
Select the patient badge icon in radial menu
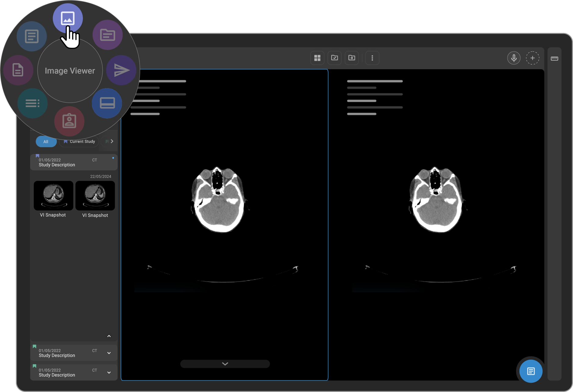click(69, 121)
